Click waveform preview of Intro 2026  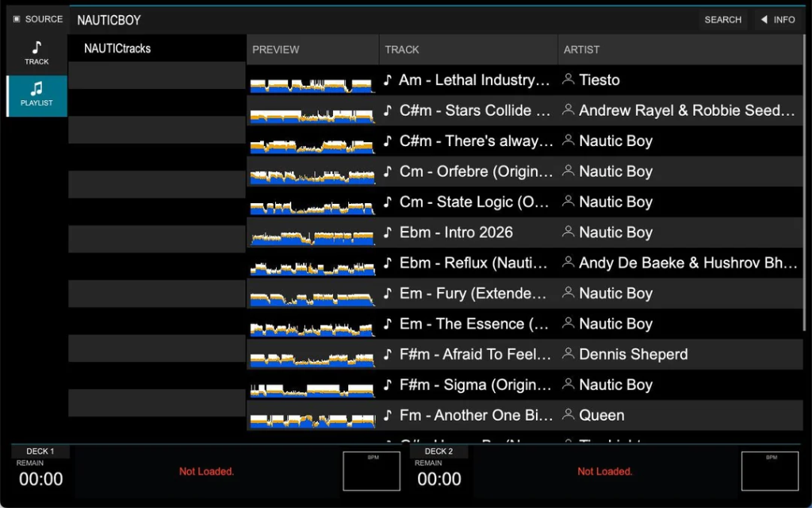pyautogui.click(x=312, y=238)
